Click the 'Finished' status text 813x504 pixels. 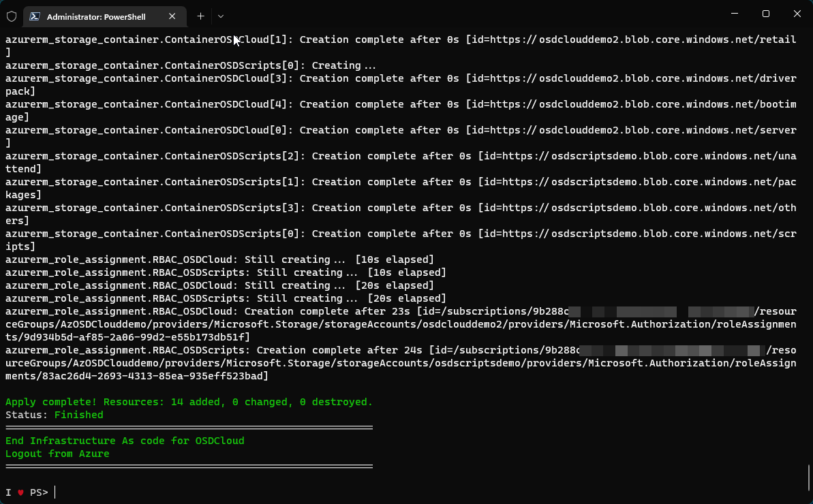click(79, 415)
